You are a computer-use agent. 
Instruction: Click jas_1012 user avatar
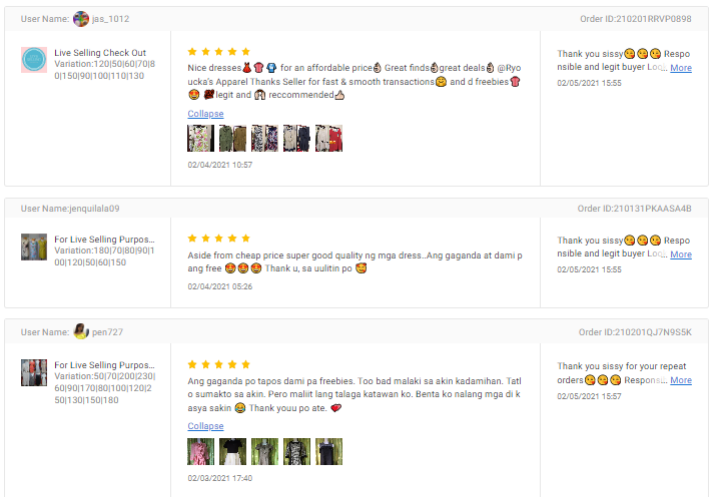[x=81, y=19]
